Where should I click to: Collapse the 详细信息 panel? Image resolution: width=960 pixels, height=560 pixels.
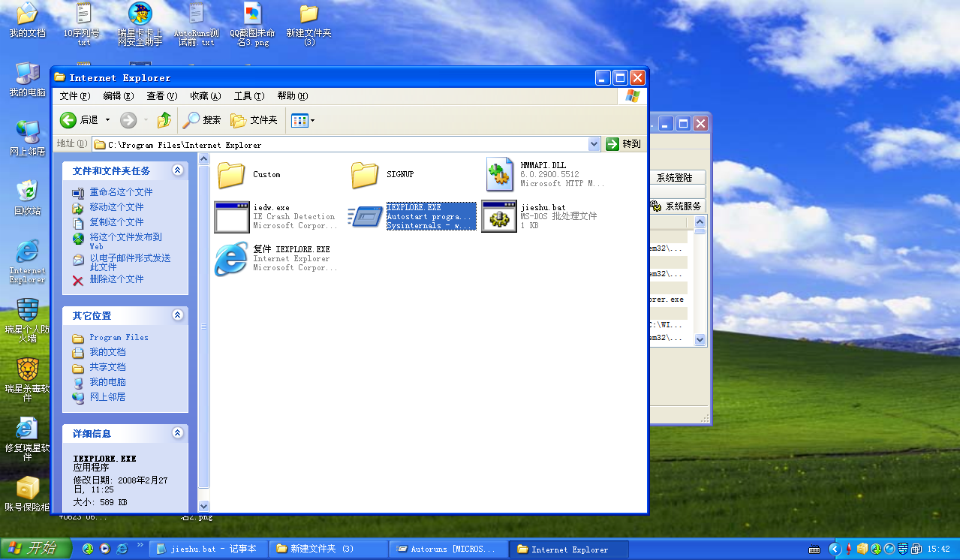[x=178, y=433]
